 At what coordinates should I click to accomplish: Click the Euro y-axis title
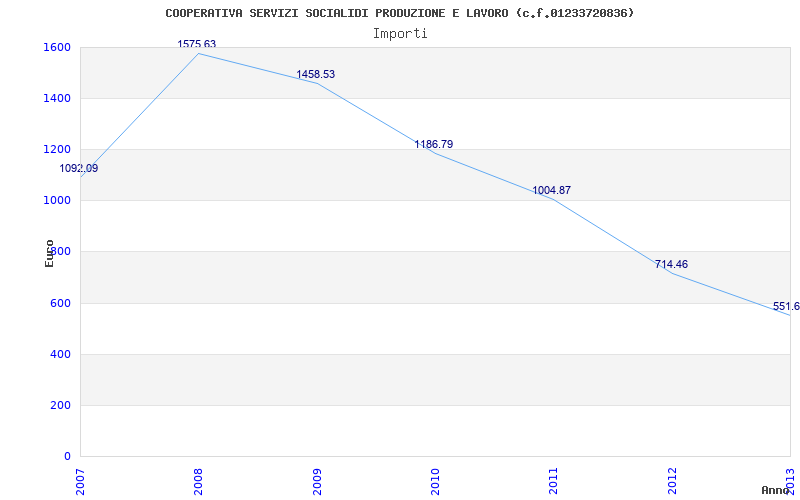pyautogui.click(x=49, y=253)
